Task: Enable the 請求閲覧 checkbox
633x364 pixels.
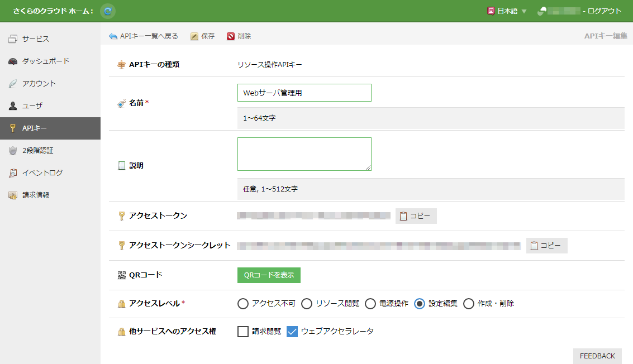Action: pos(243,332)
